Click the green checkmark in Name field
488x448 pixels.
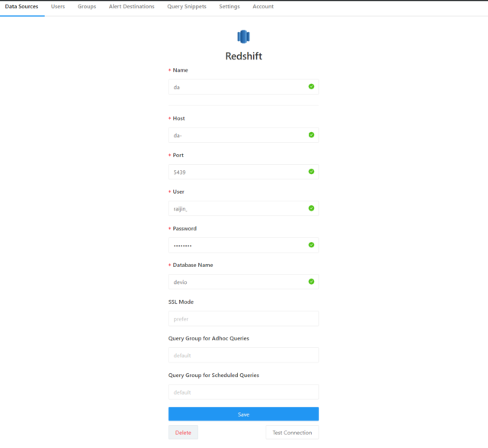[311, 86]
